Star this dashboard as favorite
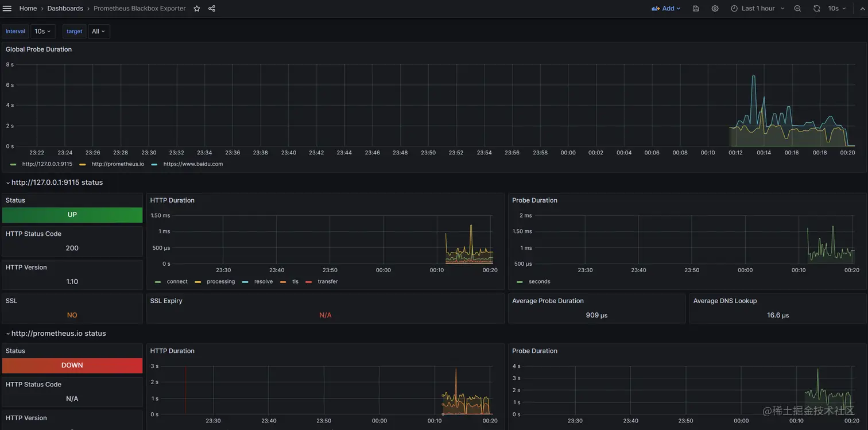Screen dimensions: 868x430 click(197, 9)
